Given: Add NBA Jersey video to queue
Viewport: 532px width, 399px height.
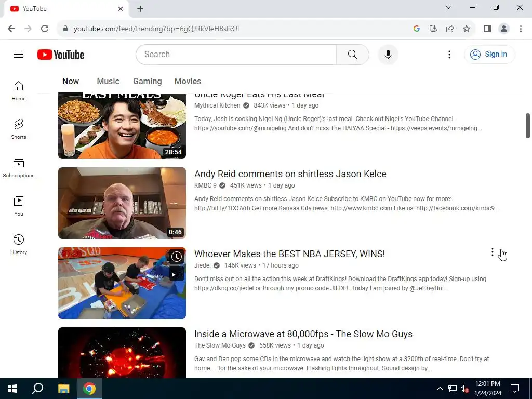Looking at the screenshot, I should coord(177,273).
